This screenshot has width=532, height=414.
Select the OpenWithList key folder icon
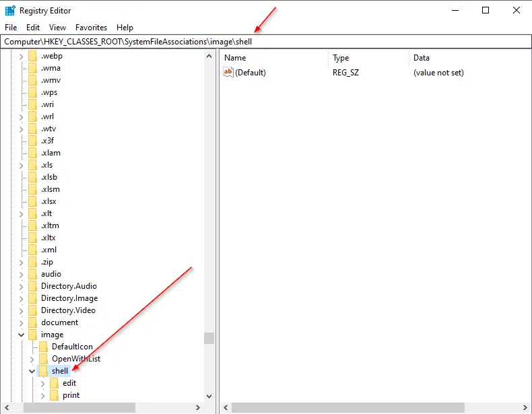[43, 359]
